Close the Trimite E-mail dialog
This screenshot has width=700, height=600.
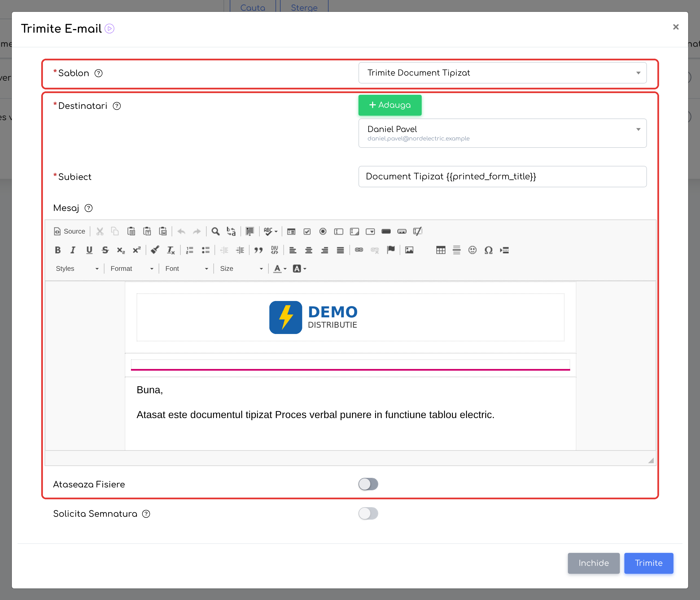pyautogui.click(x=676, y=27)
